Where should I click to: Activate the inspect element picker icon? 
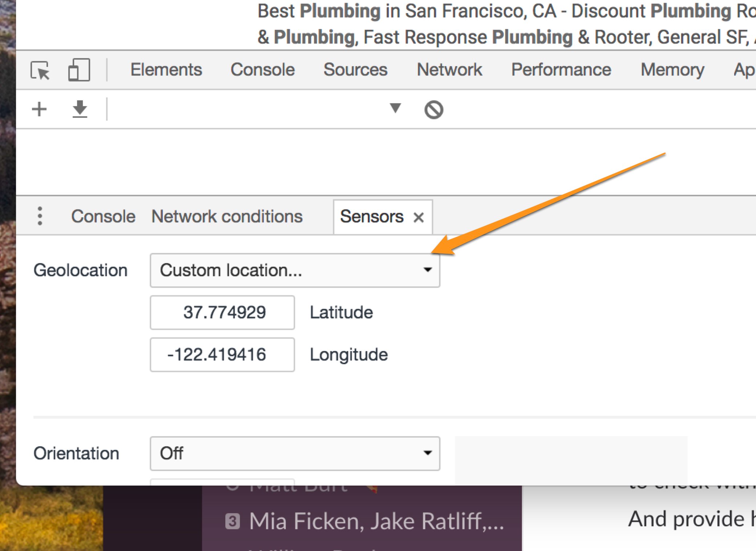[40, 70]
